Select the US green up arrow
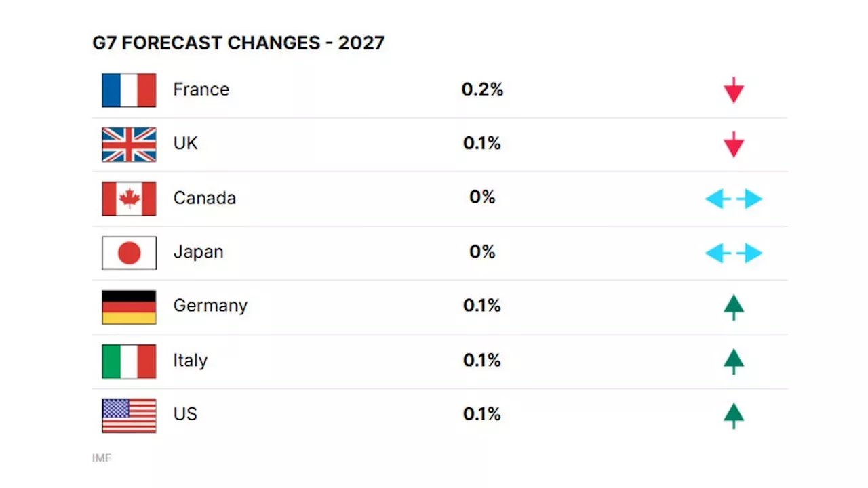 coord(734,415)
